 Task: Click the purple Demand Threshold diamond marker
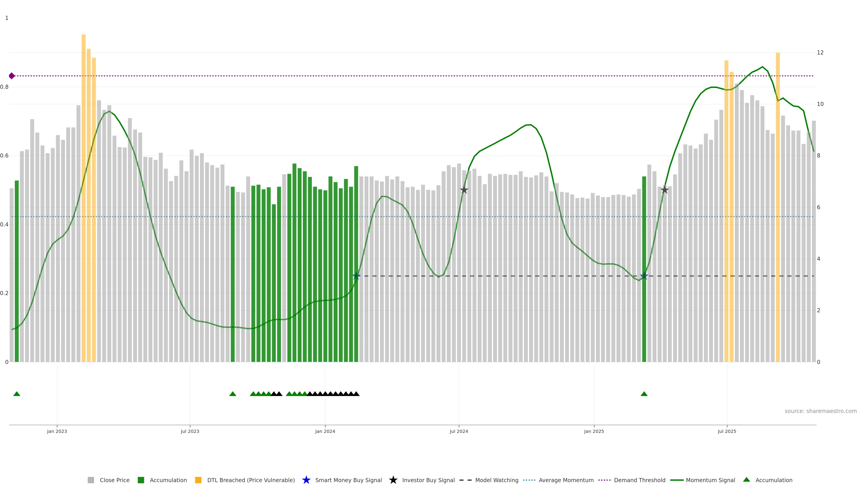12,76
